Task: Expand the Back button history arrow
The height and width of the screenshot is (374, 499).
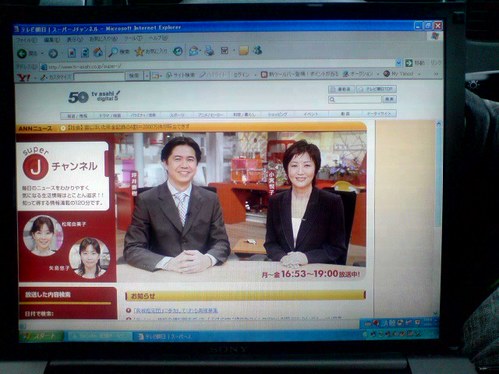Action: 42,53
